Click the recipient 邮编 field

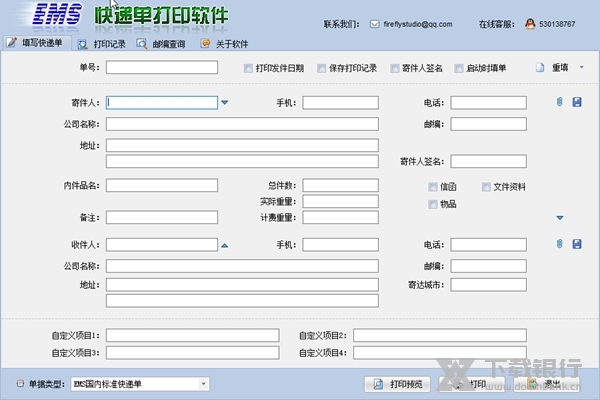tap(488, 266)
